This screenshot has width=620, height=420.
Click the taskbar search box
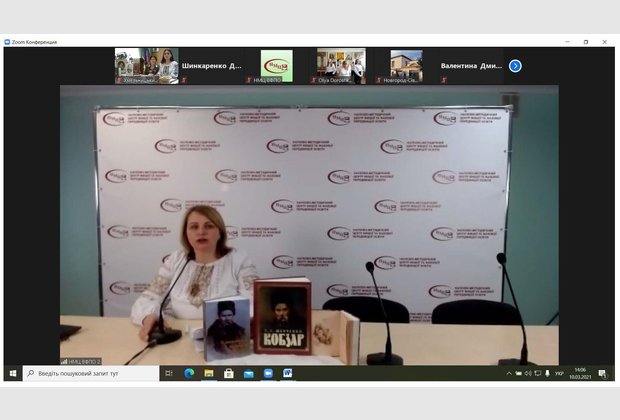pyautogui.click(x=90, y=373)
